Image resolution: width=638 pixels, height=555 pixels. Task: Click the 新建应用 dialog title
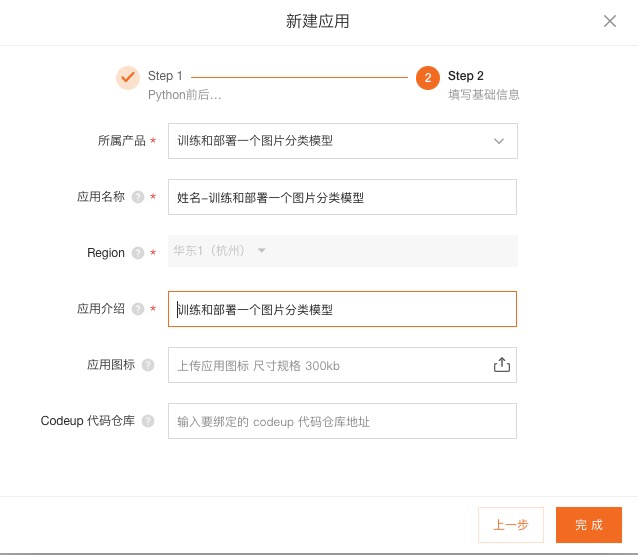(317, 21)
